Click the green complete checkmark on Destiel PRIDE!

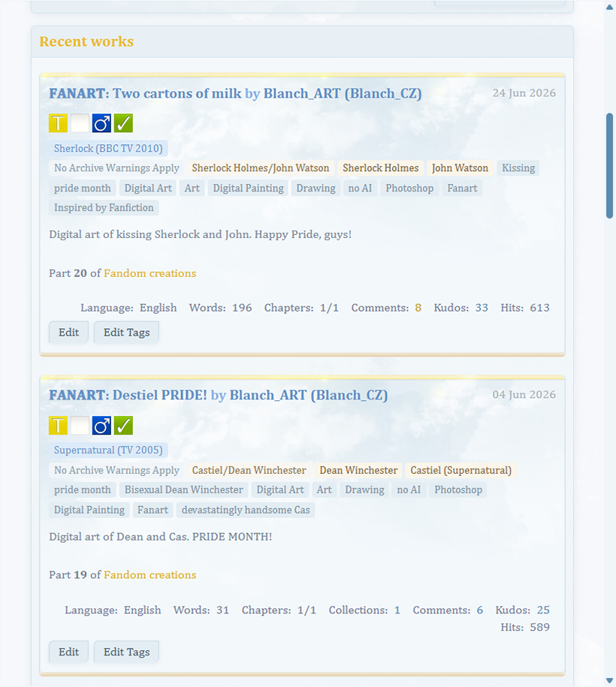[x=123, y=426]
